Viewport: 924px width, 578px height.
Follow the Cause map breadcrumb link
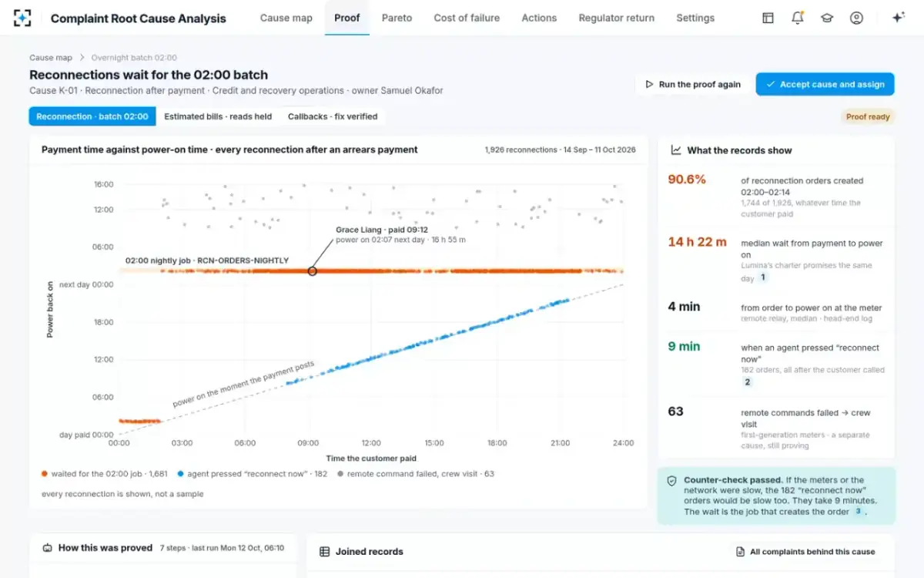click(x=51, y=58)
